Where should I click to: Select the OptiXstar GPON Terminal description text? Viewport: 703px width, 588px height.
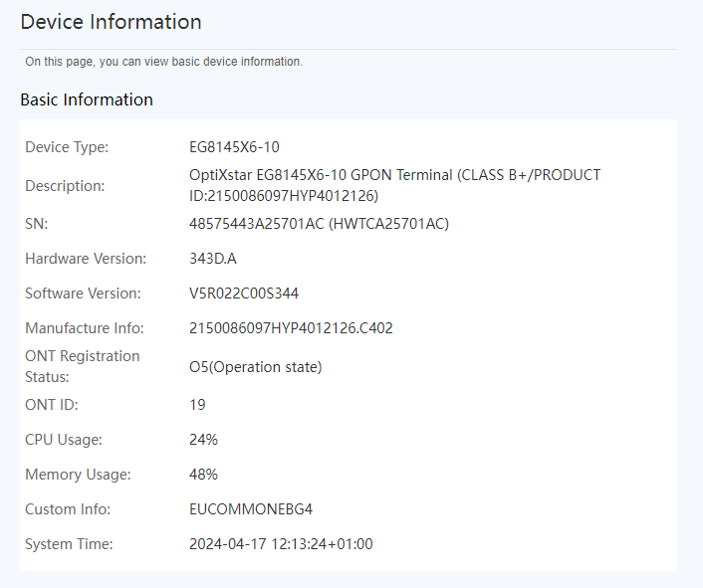click(394, 185)
